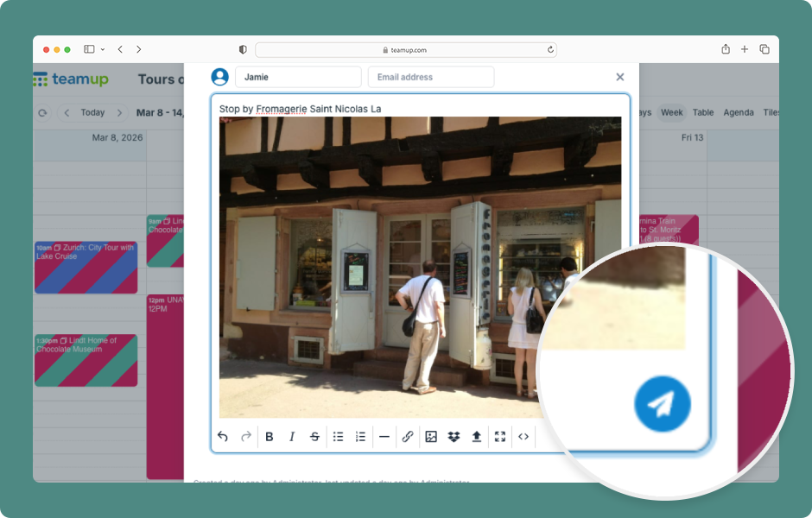Insert a hyperlink using the link icon
The width and height of the screenshot is (812, 518).
(x=408, y=436)
